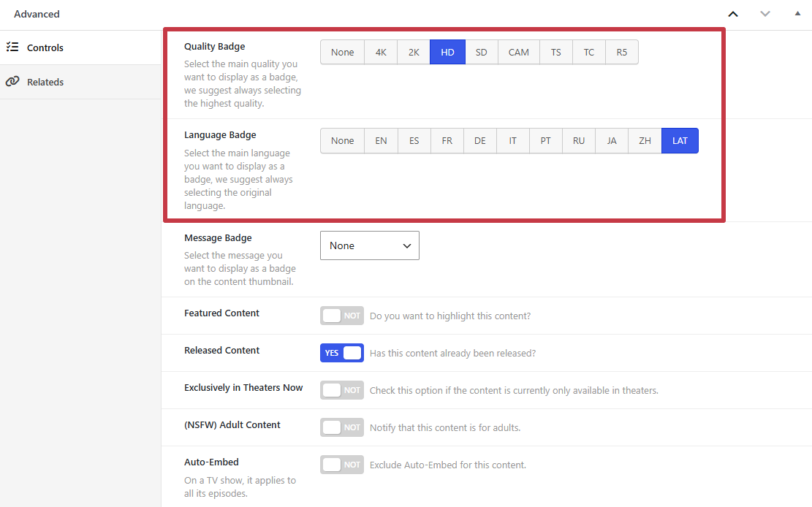Image resolution: width=812 pixels, height=507 pixels.
Task: Choose CAM quality badge
Action: [518, 52]
